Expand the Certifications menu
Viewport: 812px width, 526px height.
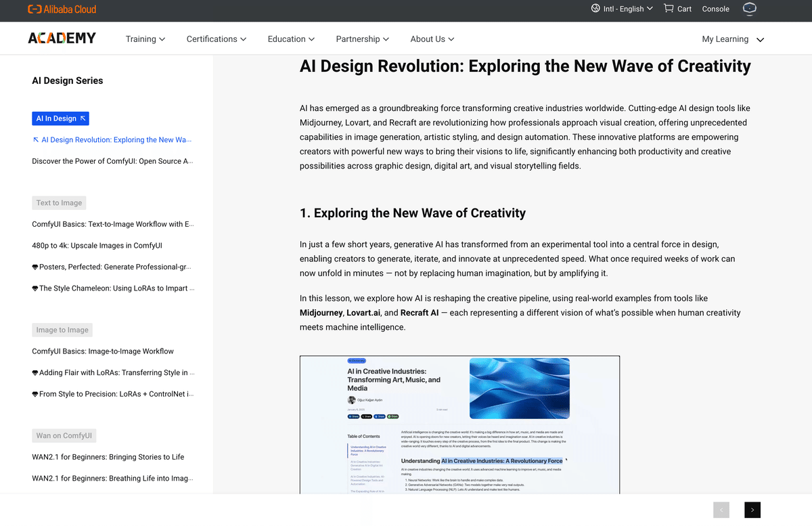click(x=217, y=39)
